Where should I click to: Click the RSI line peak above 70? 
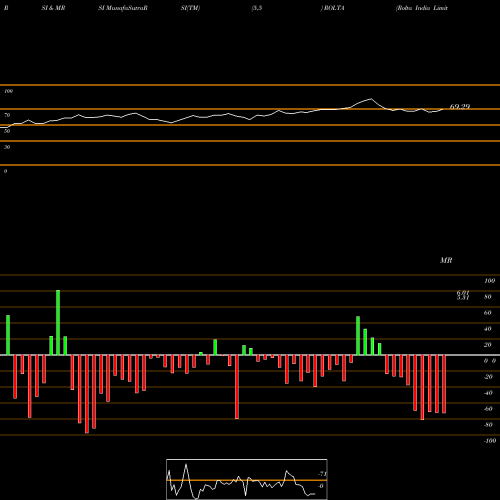pos(371,99)
